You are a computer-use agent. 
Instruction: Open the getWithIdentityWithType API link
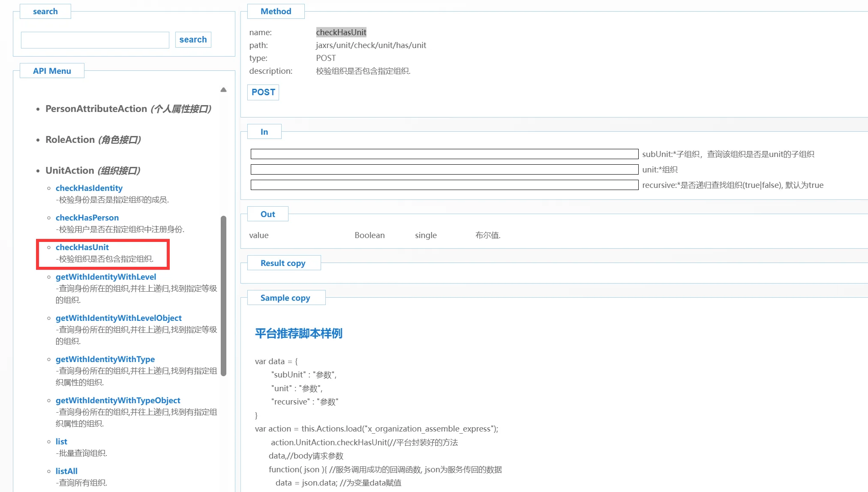[x=105, y=359]
